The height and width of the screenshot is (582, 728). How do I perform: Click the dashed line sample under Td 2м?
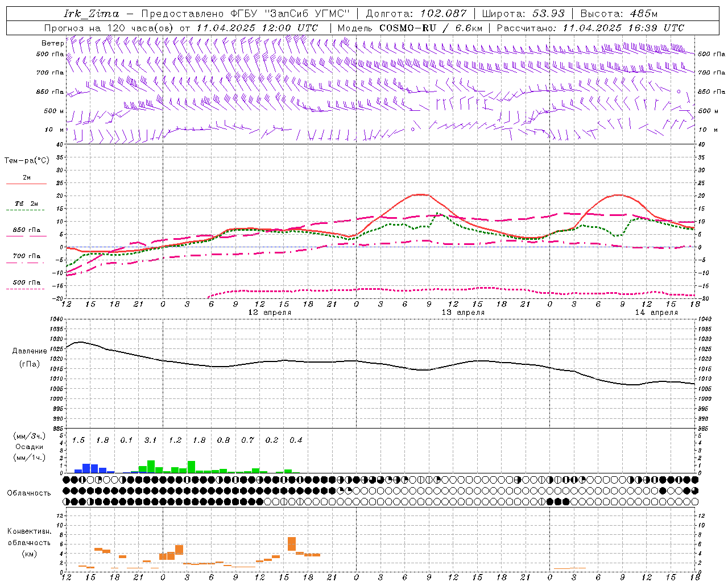click(26, 210)
